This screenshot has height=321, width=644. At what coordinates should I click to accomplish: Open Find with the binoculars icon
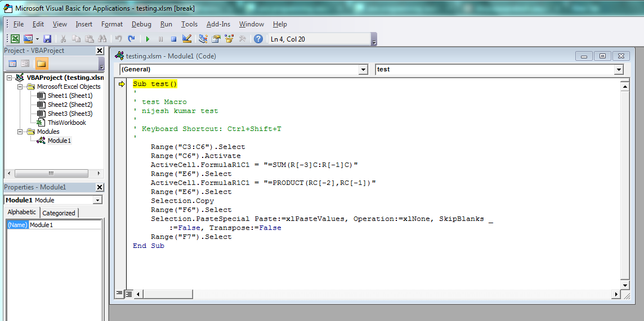(102, 39)
